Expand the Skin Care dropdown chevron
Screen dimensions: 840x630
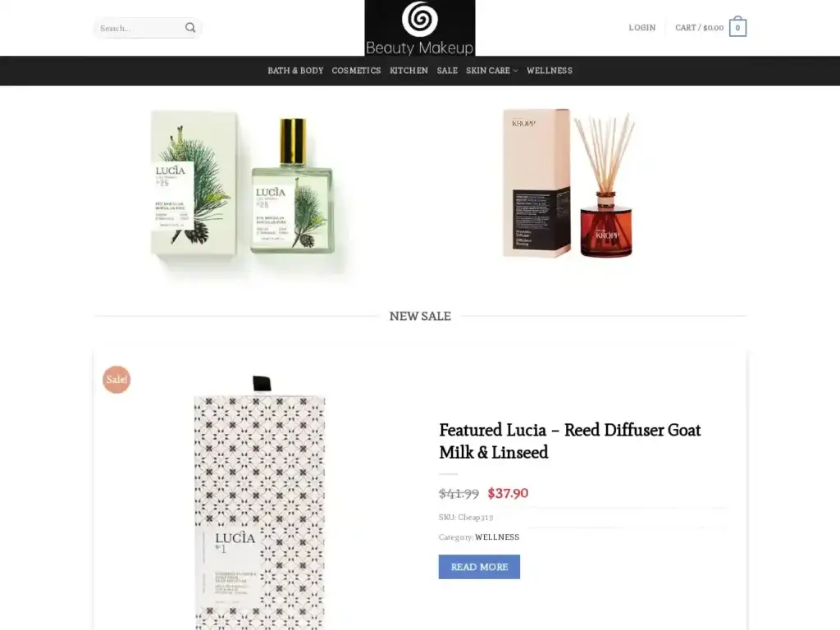[x=515, y=71]
